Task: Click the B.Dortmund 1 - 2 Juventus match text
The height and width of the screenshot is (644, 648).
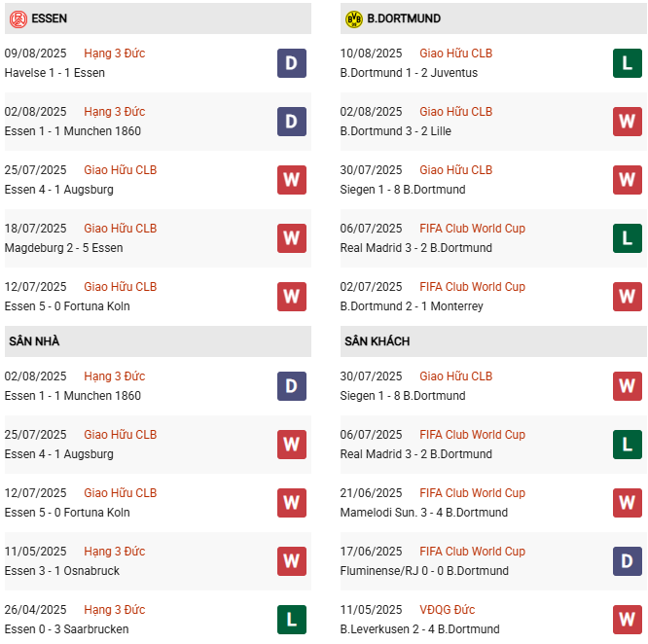Action: (x=404, y=73)
